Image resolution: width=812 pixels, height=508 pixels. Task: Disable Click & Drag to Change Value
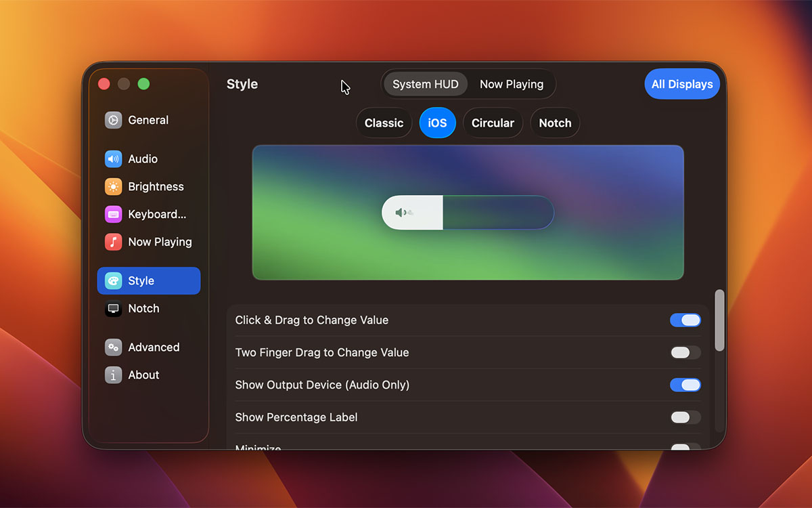[x=685, y=320]
